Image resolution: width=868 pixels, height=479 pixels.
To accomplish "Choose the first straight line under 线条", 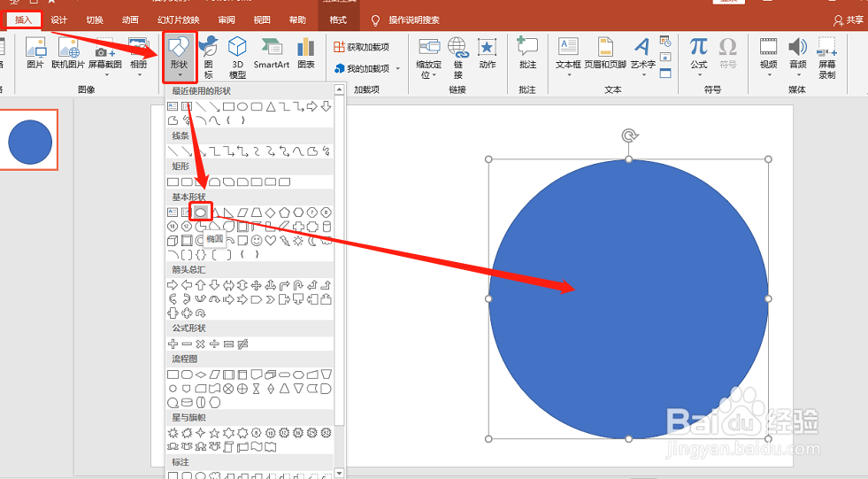I will pyautogui.click(x=173, y=151).
